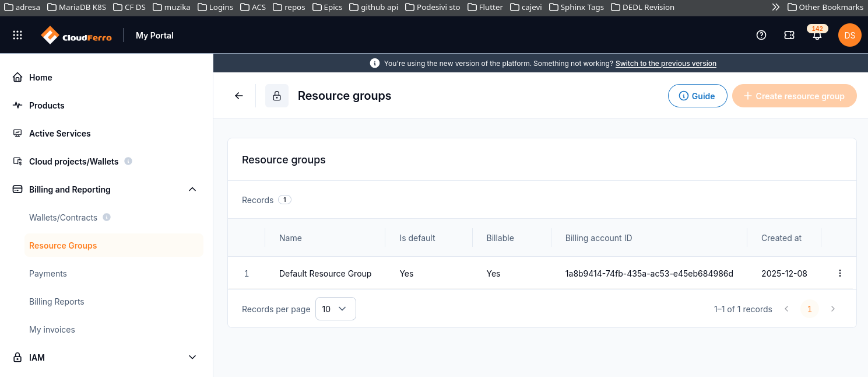This screenshot has width=868, height=377.
Task: Open the voucher ticket icon in header
Action: 789,35
